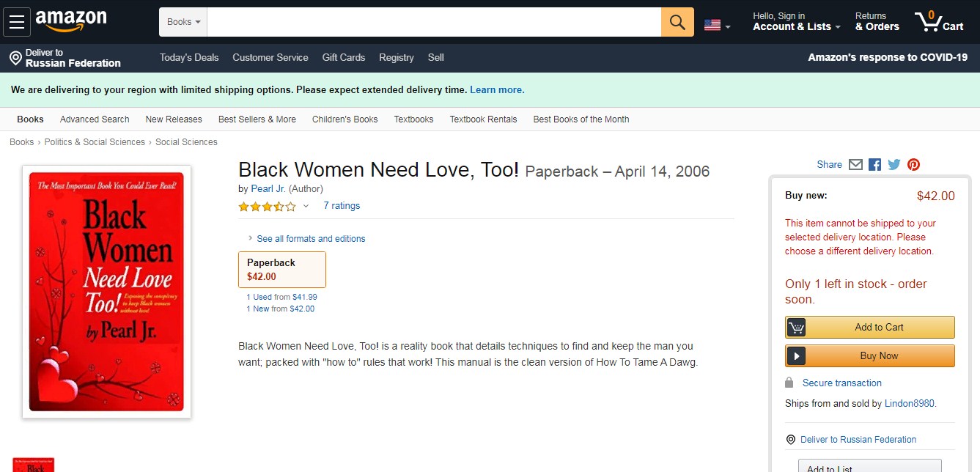This screenshot has height=472, width=980.
Task: Click the Buy Now button
Action: pos(870,356)
